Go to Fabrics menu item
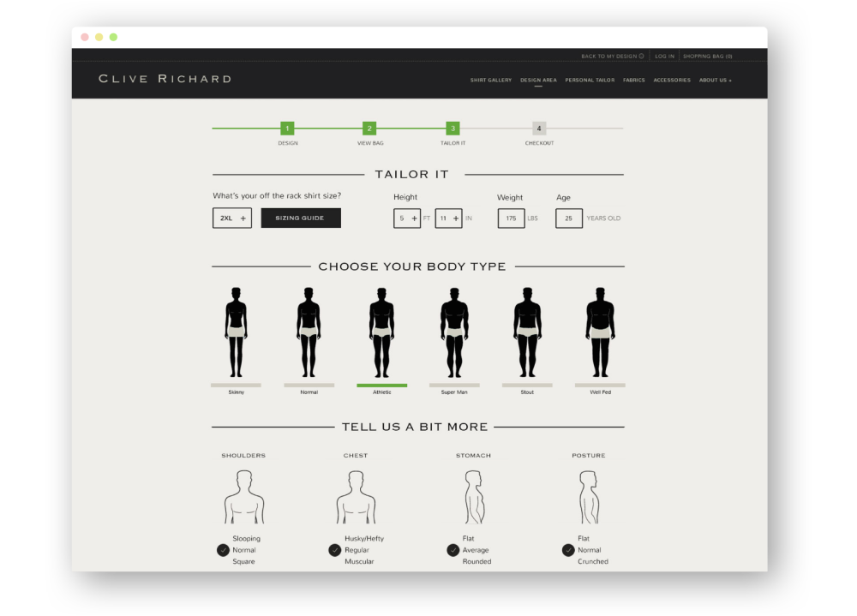 [x=633, y=81]
